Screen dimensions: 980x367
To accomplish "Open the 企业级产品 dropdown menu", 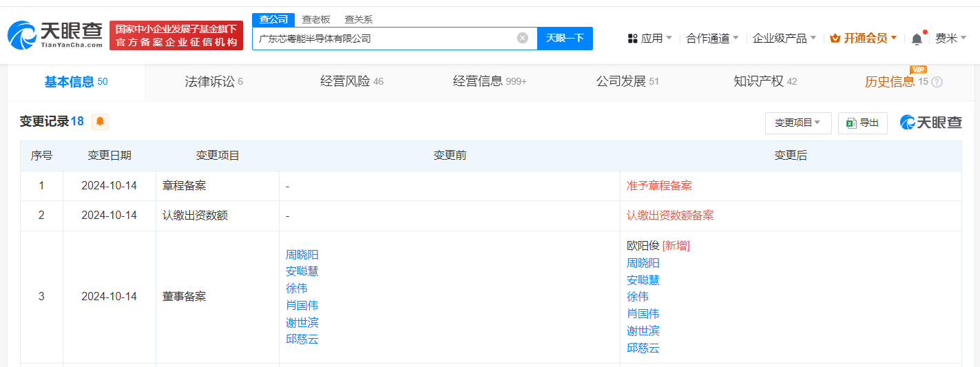I will tap(784, 39).
